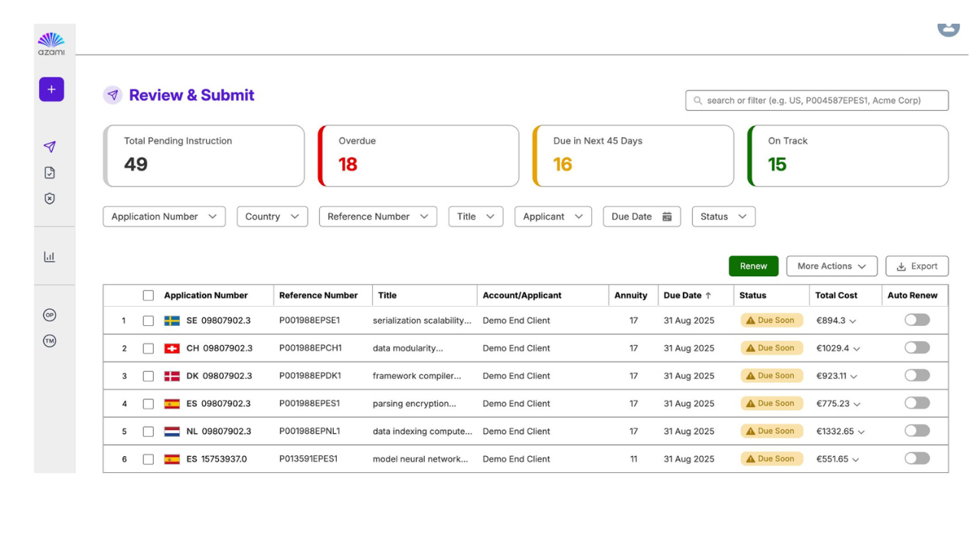
Task: Click the shield icon in the sidebar
Action: tap(50, 198)
